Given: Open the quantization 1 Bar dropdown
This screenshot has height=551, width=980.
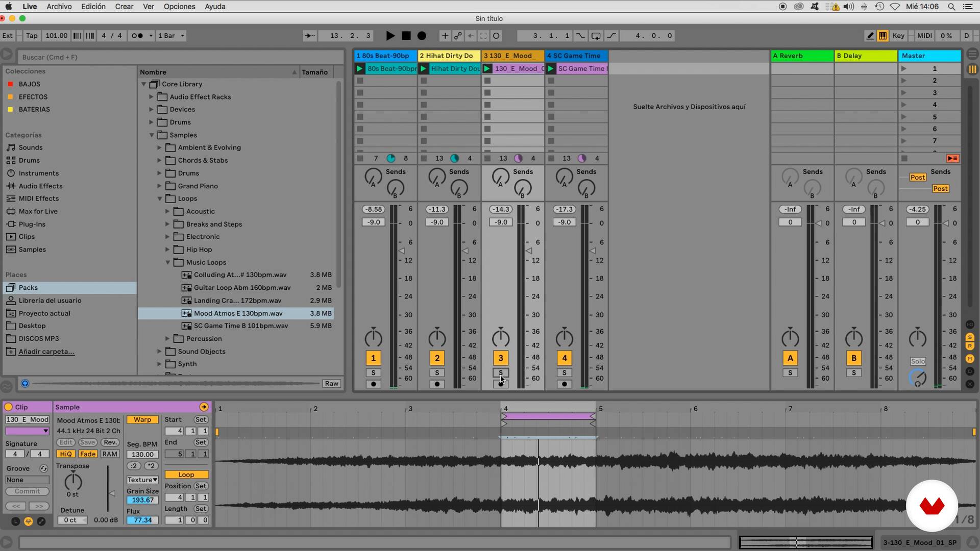Looking at the screenshot, I should [x=171, y=36].
